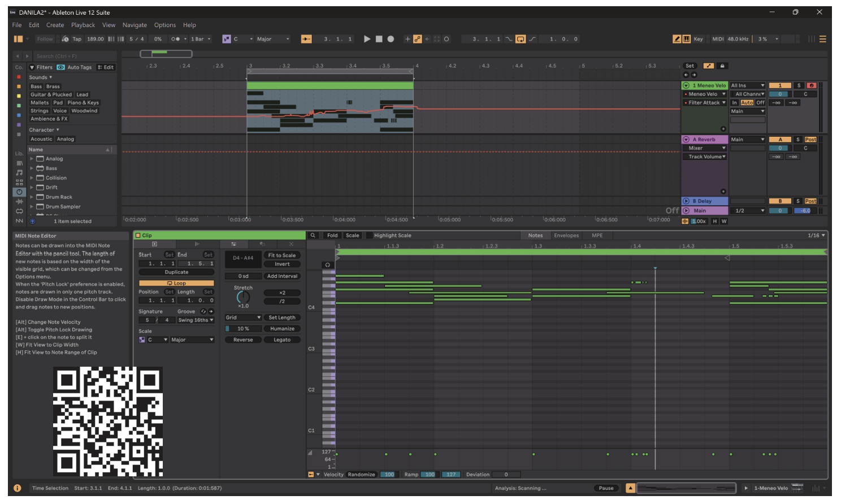Expand the Drum Rack folder
The height and width of the screenshot is (504, 841).
click(32, 197)
